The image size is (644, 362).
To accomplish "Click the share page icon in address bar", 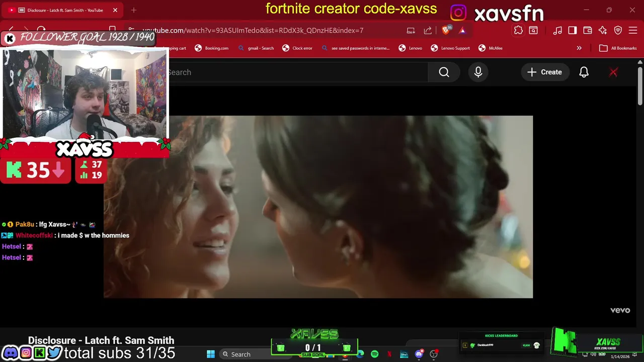I will 428,30.
